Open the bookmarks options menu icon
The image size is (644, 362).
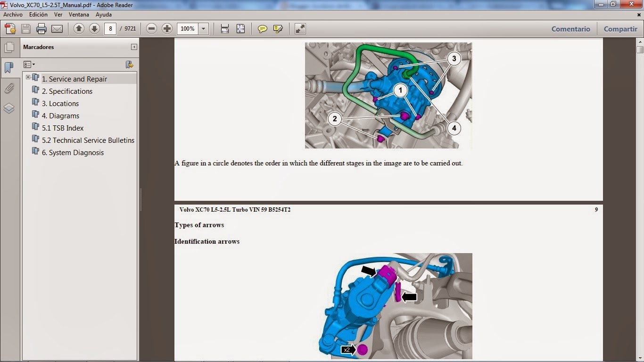click(x=29, y=65)
